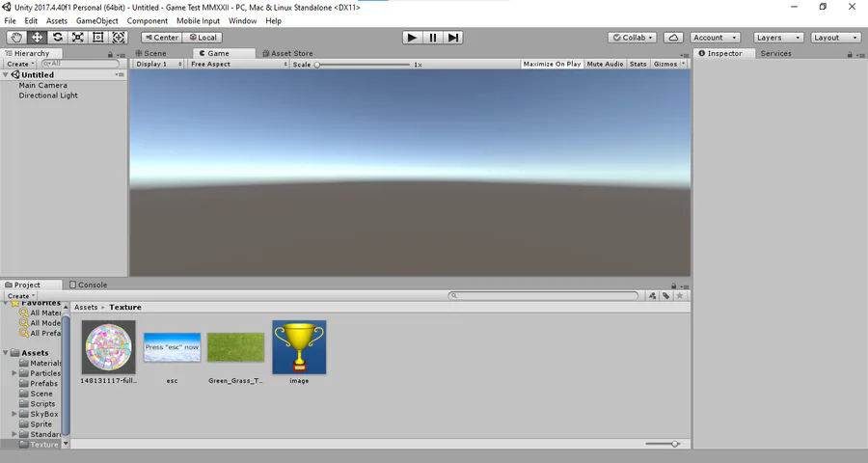The width and height of the screenshot is (868, 463).
Task: Open the Collab dropdown
Action: pos(632,37)
